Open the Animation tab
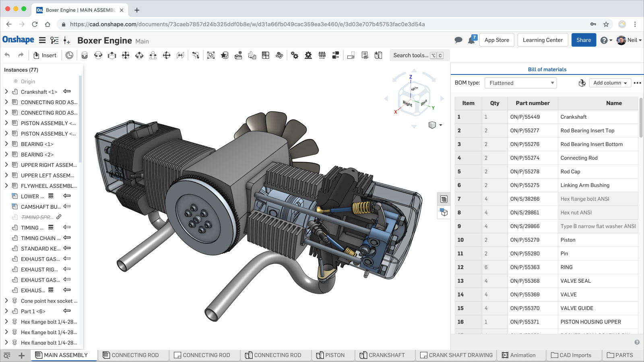This screenshot has width=644, height=362. point(521,355)
